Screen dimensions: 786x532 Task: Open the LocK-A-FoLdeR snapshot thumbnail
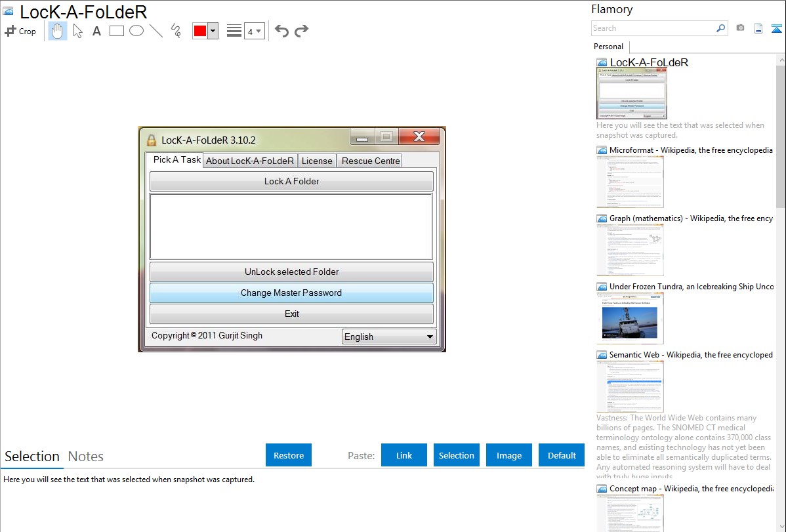coord(632,94)
